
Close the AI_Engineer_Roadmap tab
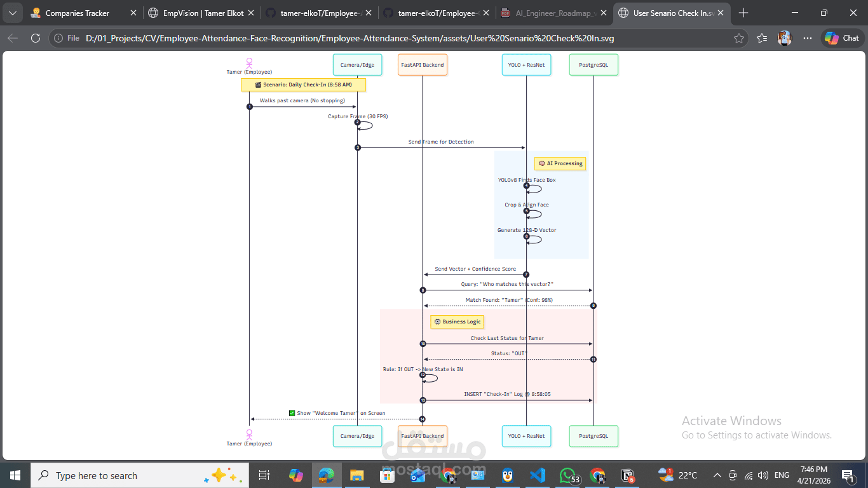coord(604,13)
